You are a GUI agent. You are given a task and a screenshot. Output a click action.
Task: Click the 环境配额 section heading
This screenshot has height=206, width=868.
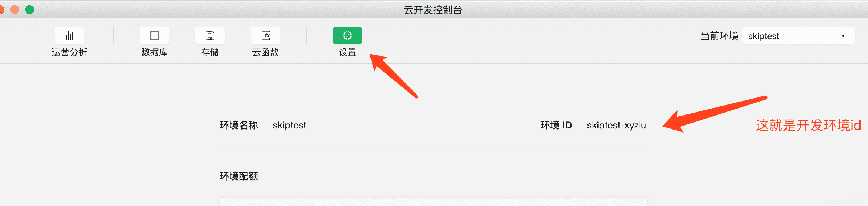pyautogui.click(x=239, y=176)
